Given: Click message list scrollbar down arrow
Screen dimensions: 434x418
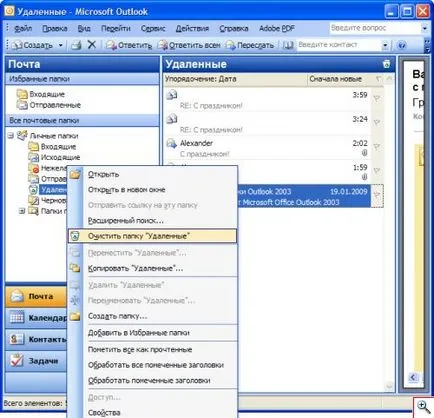Looking at the screenshot, I should pyautogui.click(x=389, y=386).
